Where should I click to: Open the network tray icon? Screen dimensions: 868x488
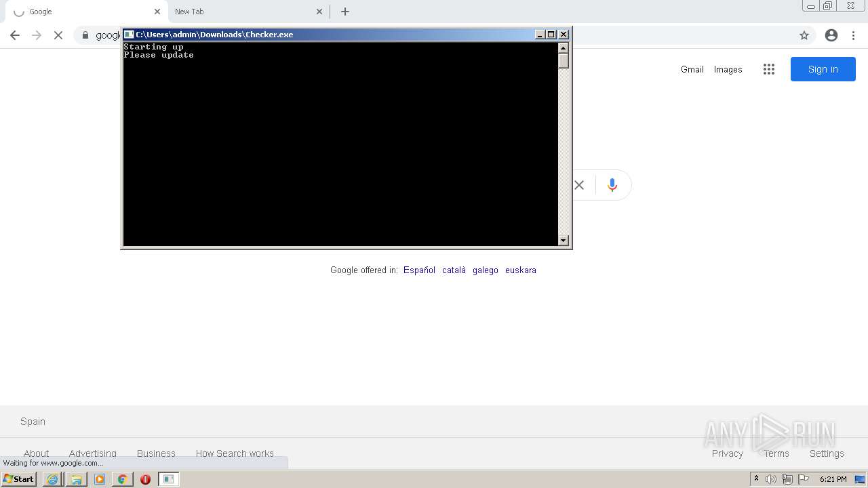[x=787, y=479]
